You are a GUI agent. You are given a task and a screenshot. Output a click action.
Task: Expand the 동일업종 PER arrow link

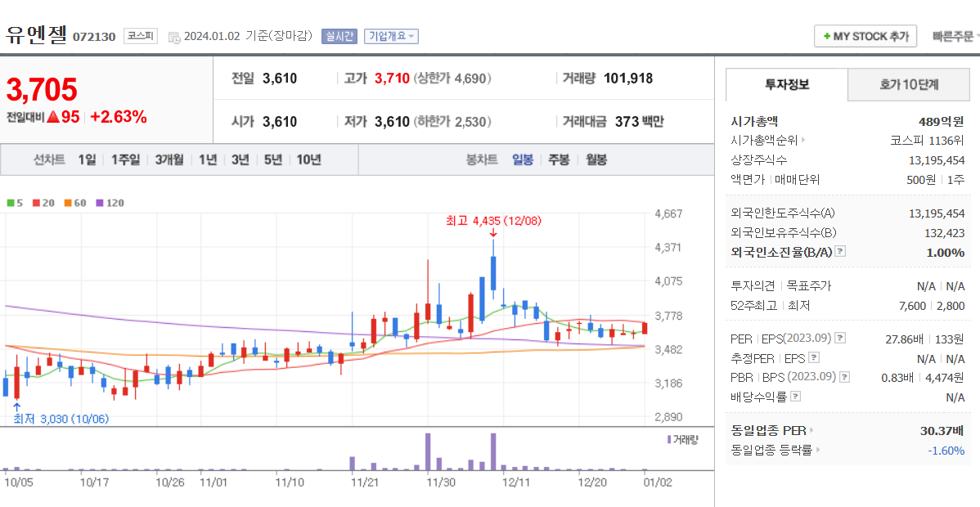(x=811, y=430)
